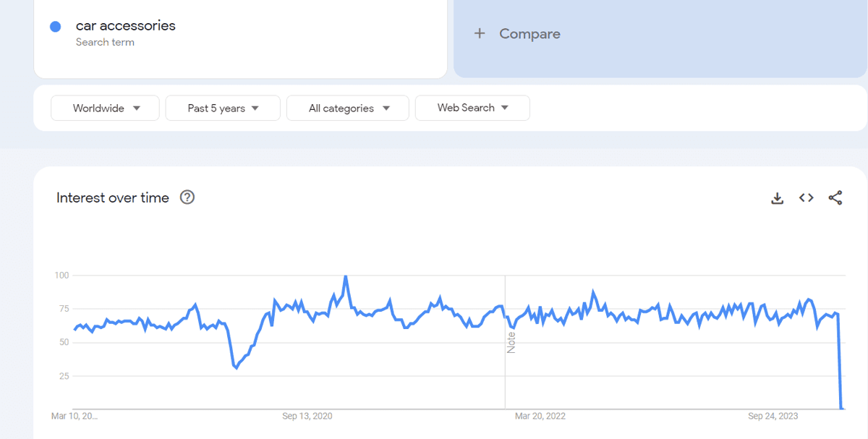Download the Interest over time CSV

point(778,198)
